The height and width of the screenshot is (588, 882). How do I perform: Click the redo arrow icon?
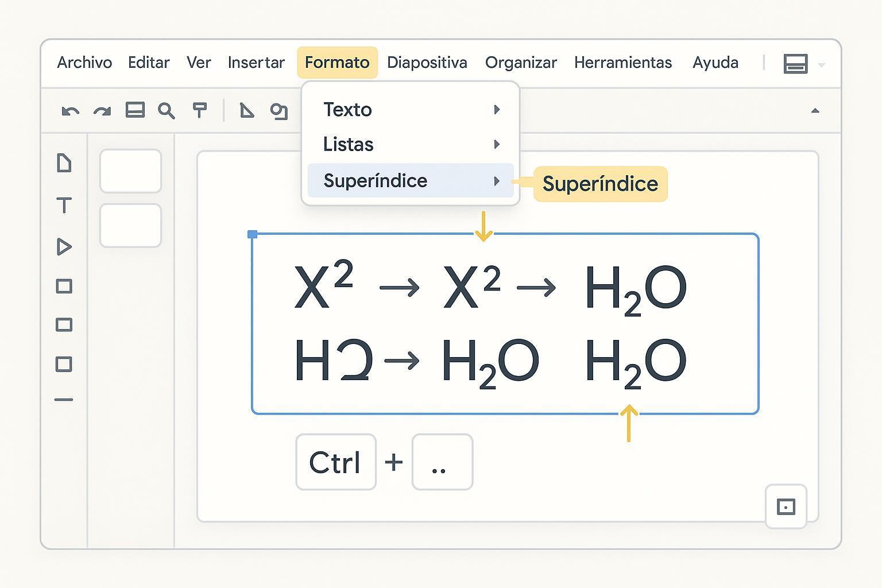click(x=102, y=111)
